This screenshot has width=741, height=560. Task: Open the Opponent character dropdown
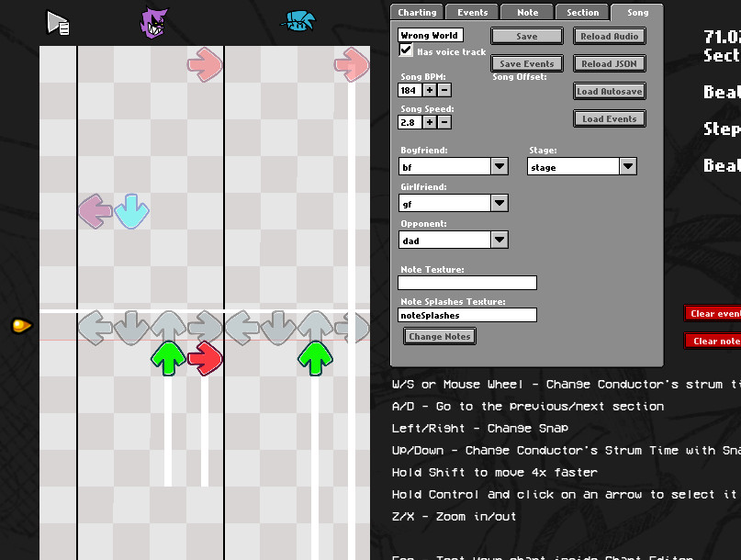(500, 241)
